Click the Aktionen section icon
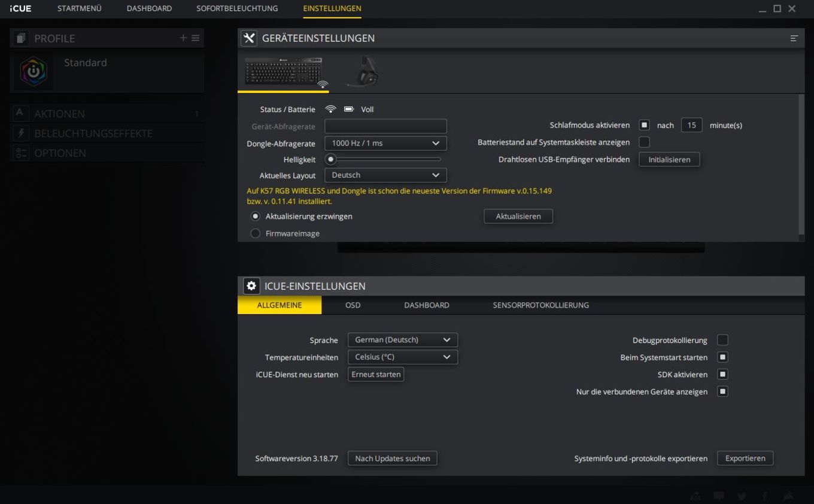 pos(20,113)
